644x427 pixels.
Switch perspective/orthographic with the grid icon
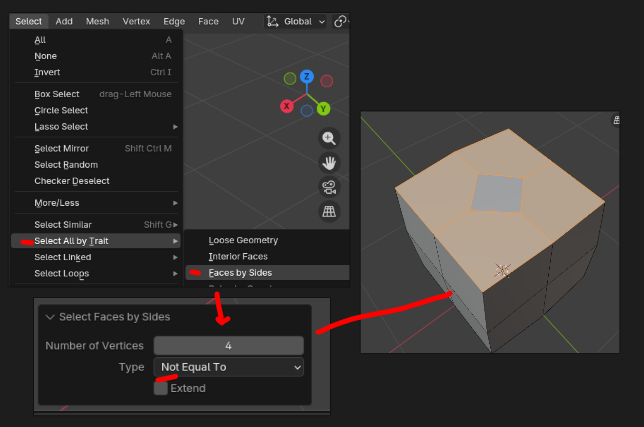pos(329,211)
